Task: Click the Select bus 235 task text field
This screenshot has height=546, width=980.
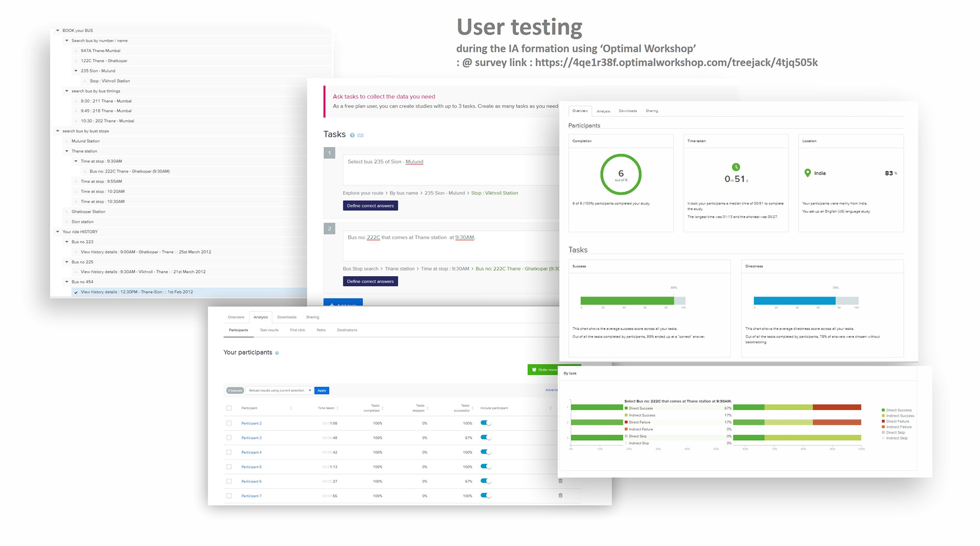Action: pos(451,170)
